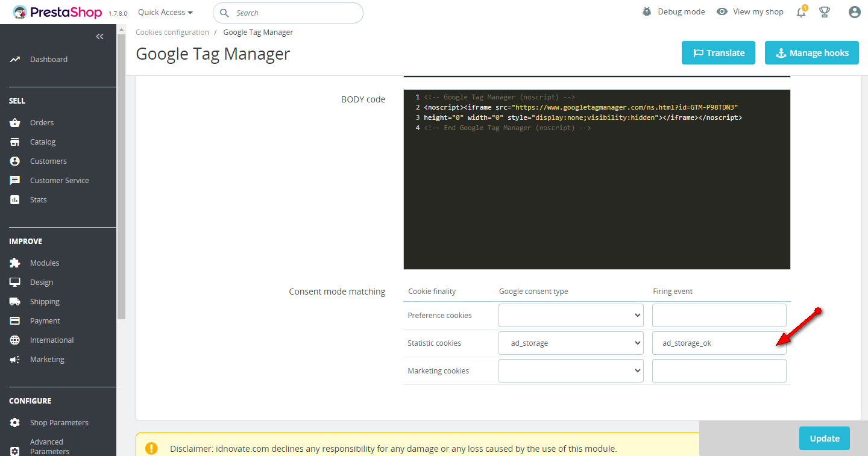The height and width of the screenshot is (456, 868).
Task: Click the Modules puzzle icon
Action: pyautogui.click(x=15, y=263)
